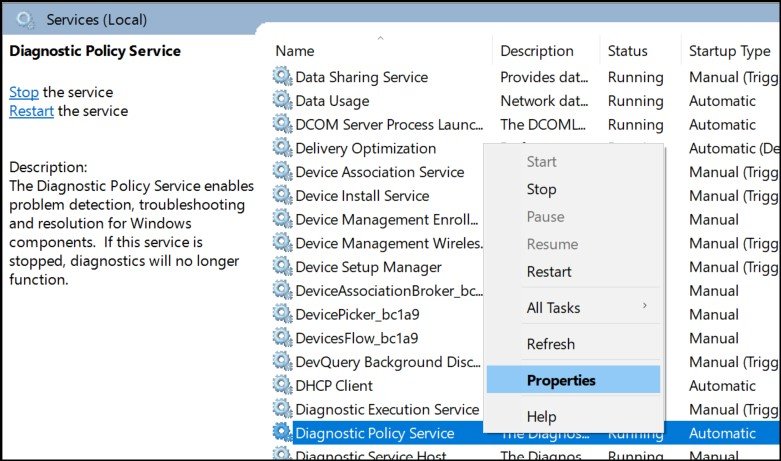Click the Diagnostic Execution Service gear icon
Viewport: 781px width, 461px height.
[x=283, y=410]
